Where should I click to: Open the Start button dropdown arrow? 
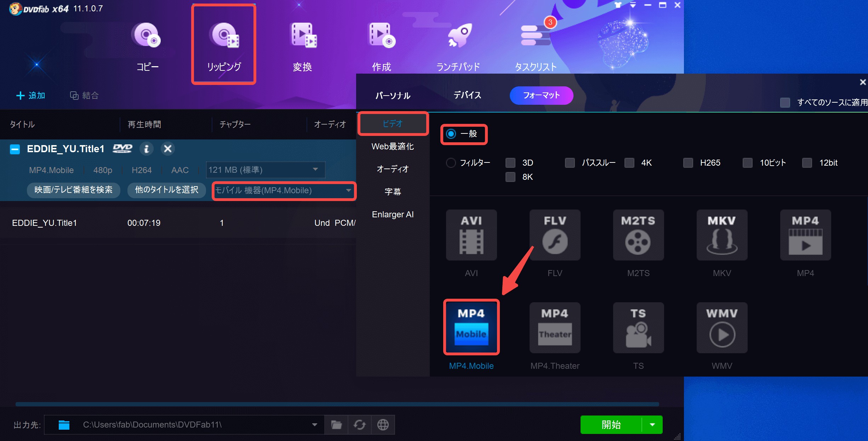point(652,425)
